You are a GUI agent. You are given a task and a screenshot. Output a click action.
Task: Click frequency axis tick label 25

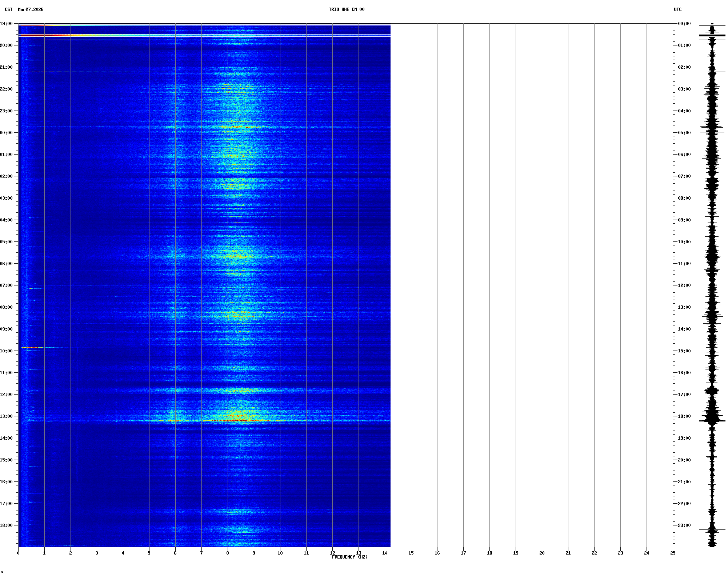coord(673,553)
